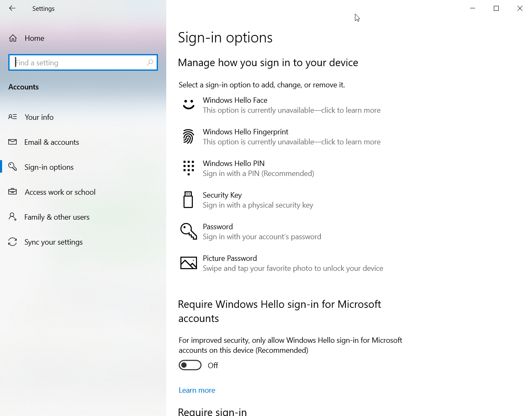
Task: Turn on Windows Hello sign-in requirement toggle
Action: pos(190,365)
